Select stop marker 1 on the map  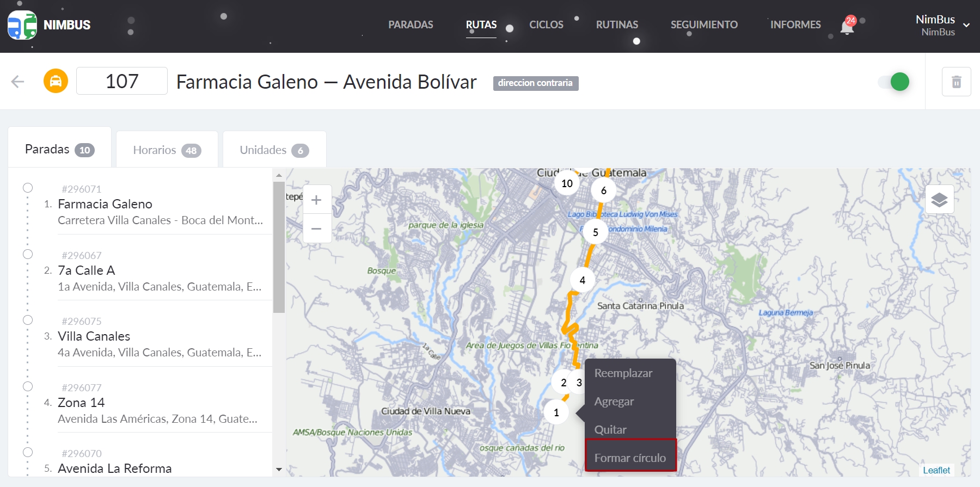point(556,412)
